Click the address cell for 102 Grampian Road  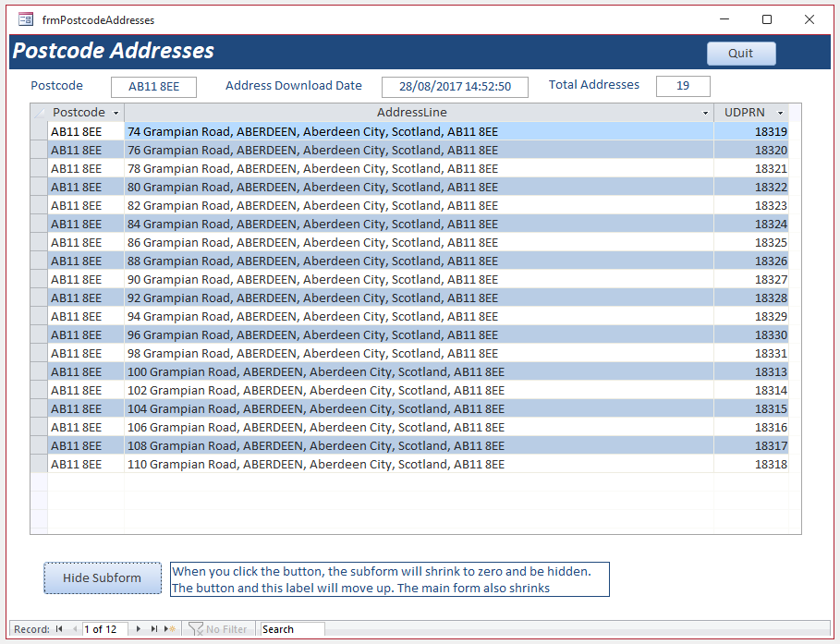419,391
